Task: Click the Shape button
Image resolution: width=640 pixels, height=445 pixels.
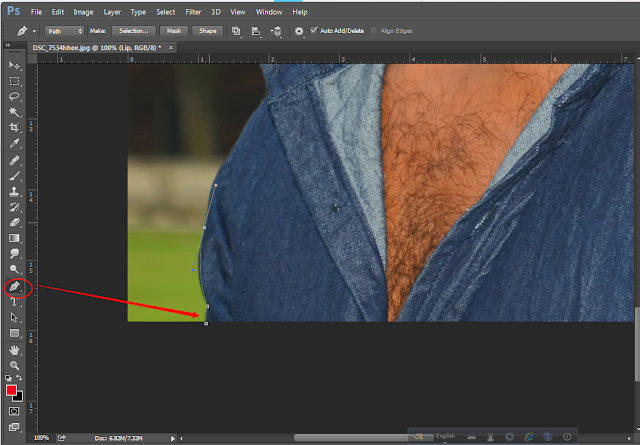Action: [x=207, y=31]
